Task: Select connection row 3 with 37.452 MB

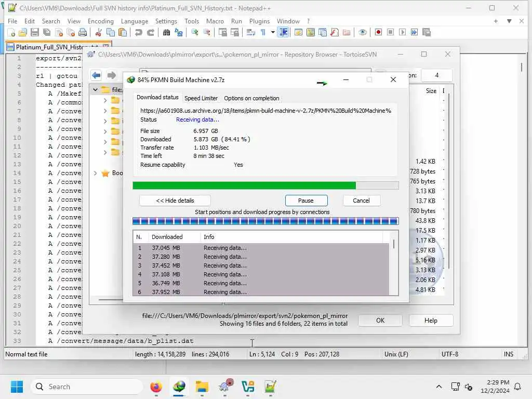Action: click(x=261, y=265)
